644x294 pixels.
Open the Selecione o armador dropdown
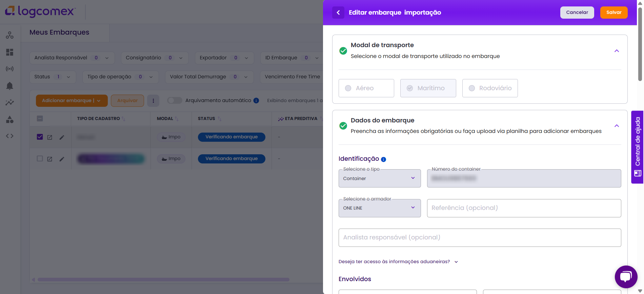coord(379,208)
